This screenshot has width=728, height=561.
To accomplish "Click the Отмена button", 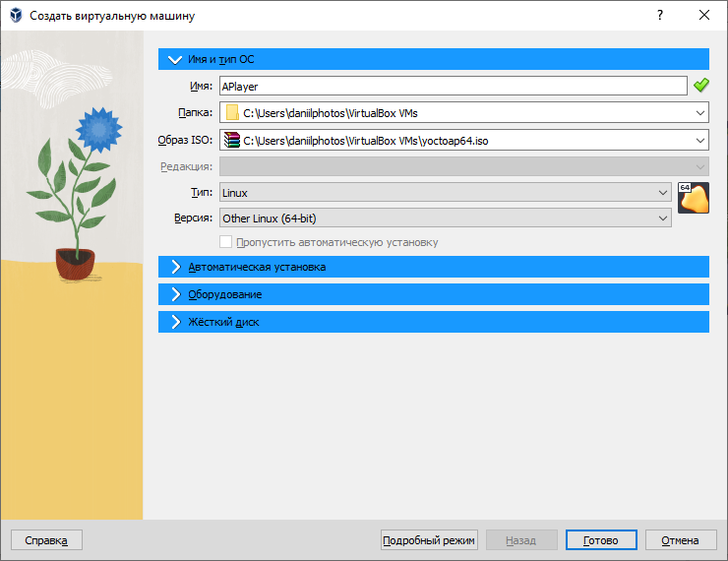I will 680,540.
